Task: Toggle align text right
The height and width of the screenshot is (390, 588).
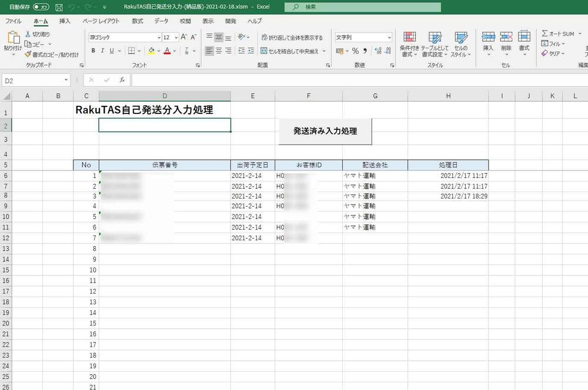Action: 228,51
